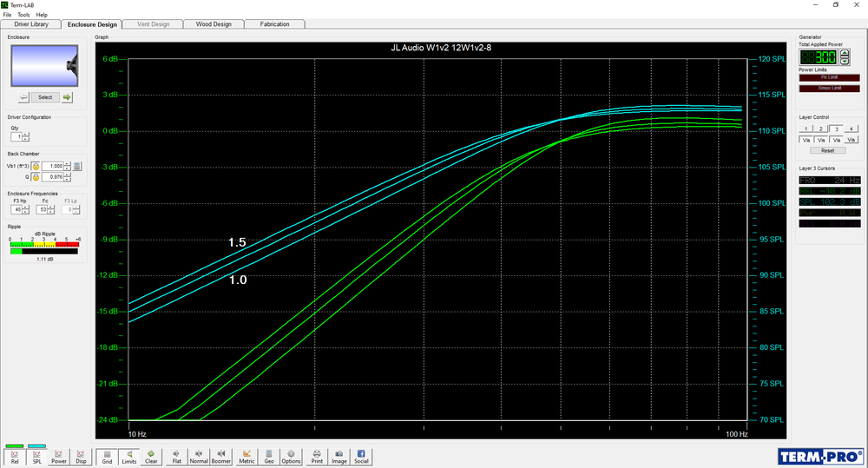Show the Power curve
Screen dimensions: 868x468
click(59, 457)
